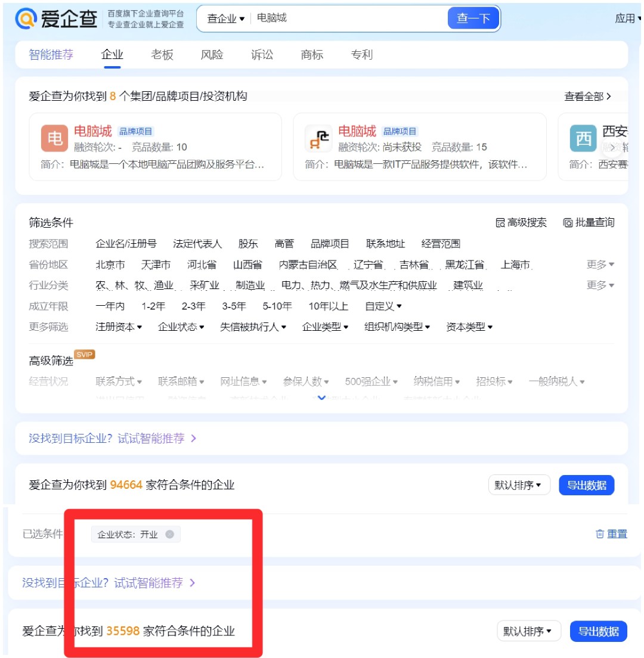The image size is (644, 658).
Task: Open the orange 电 brand project icon
Action: pyautogui.click(x=54, y=138)
